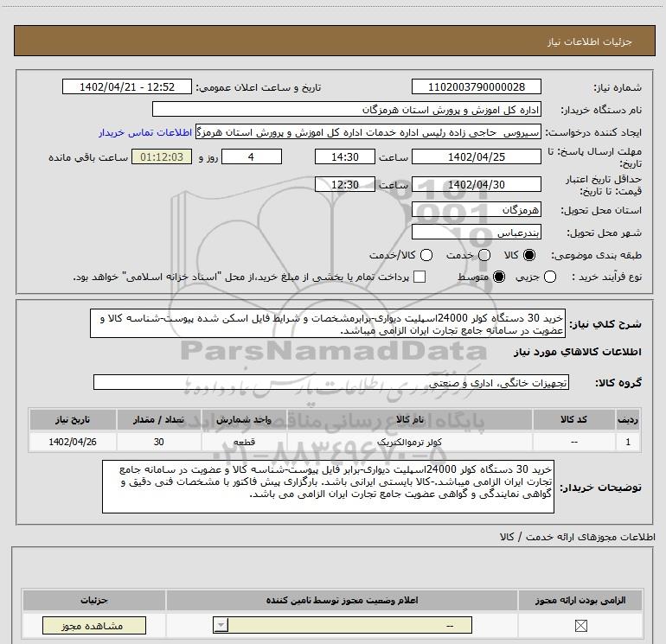Click the شماره نیاز field 1102003790000028

pyautogui.click(x=476, y=86)
